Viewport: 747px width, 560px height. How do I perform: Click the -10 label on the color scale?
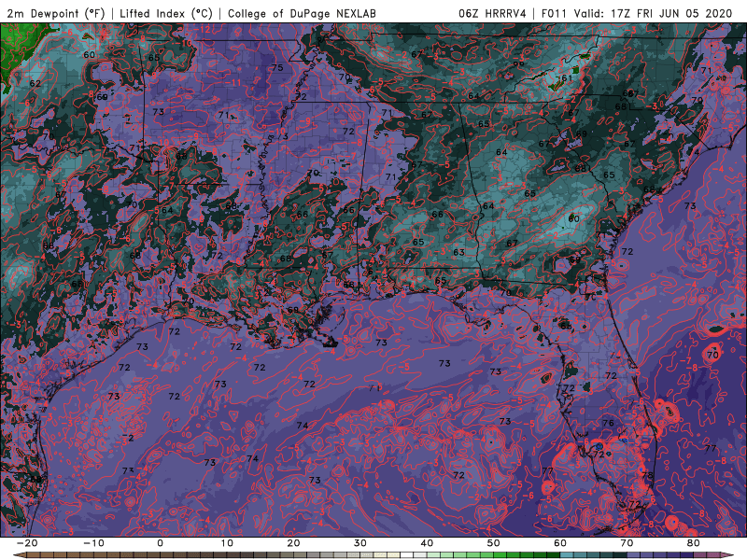pyautogui.click(x=93, y=543)
